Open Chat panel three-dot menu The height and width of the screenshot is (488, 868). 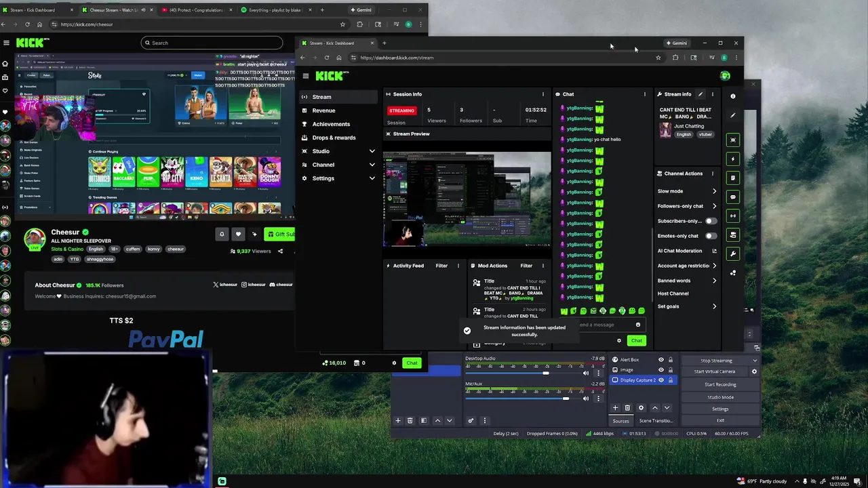[644, 94]
